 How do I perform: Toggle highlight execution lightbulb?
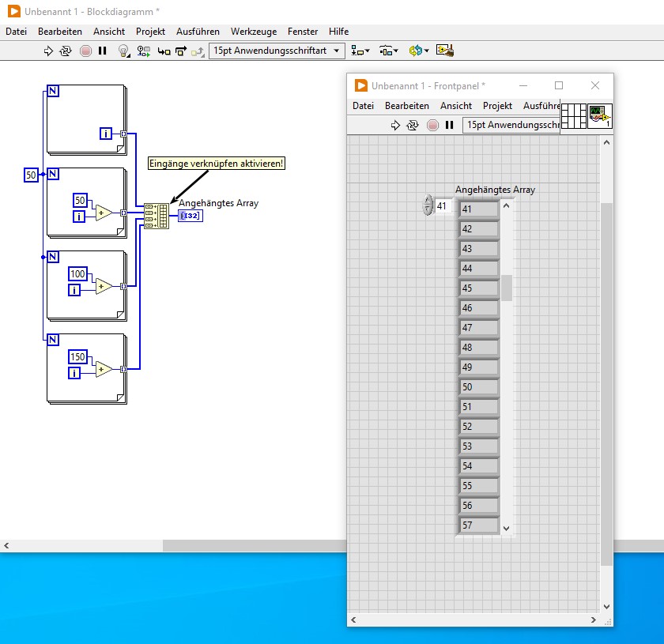(x=123, y=51)
